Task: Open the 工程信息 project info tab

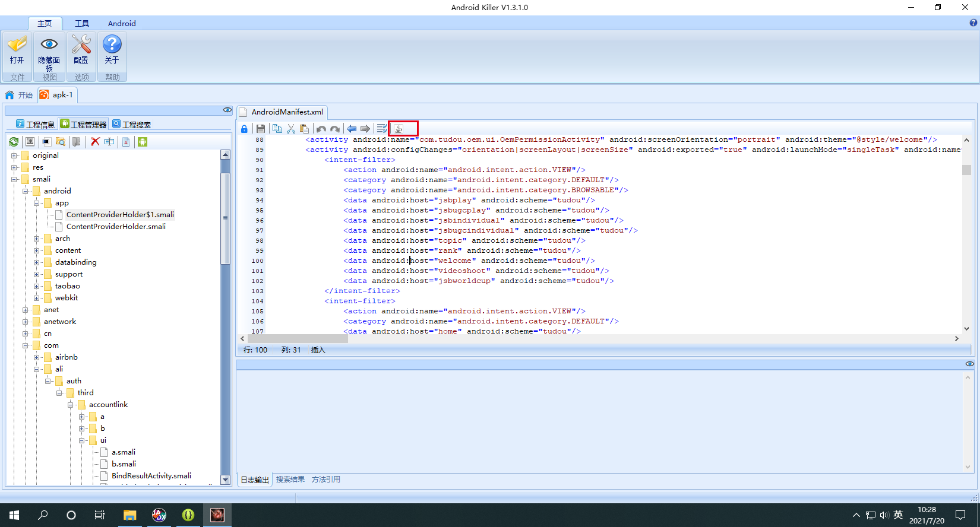Action: pyautogui.click(x=35, y=124)
